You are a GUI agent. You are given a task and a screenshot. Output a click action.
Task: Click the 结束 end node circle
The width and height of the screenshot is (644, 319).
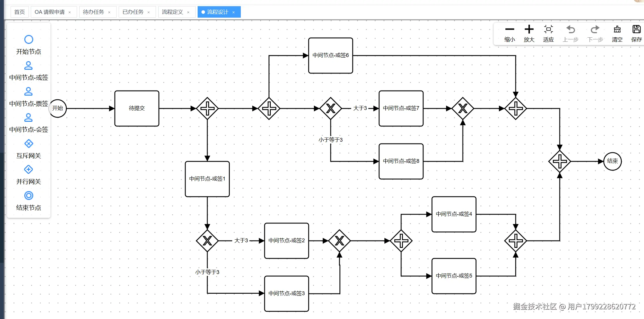(612, 161)
